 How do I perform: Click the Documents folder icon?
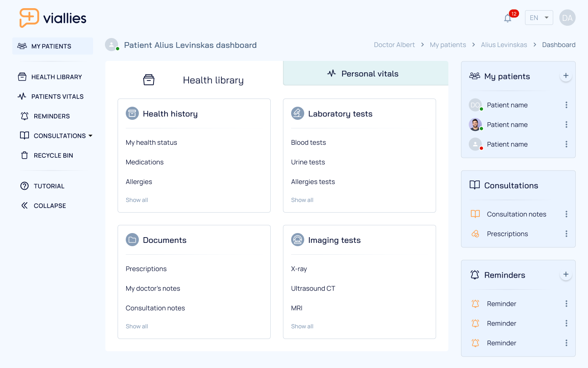132,240
